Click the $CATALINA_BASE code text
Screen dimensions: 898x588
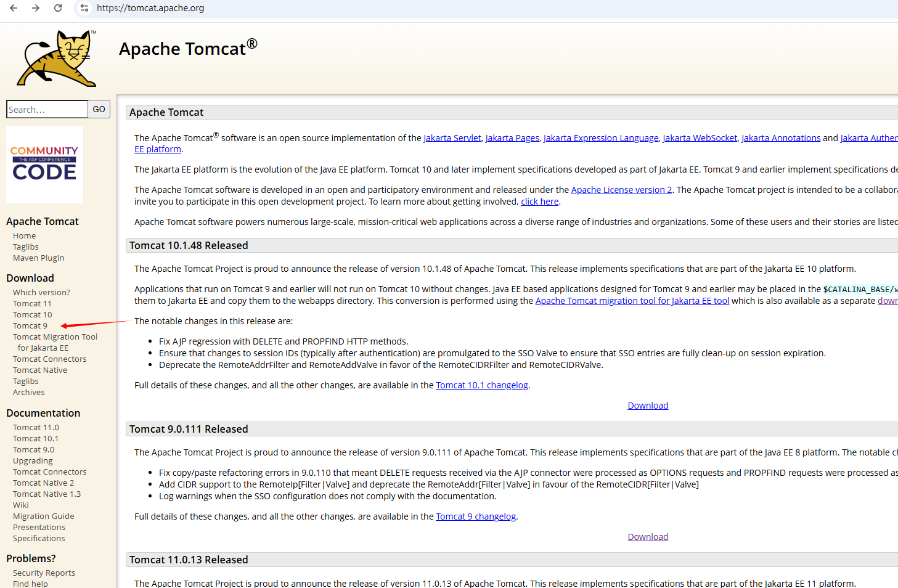point(860,289)
